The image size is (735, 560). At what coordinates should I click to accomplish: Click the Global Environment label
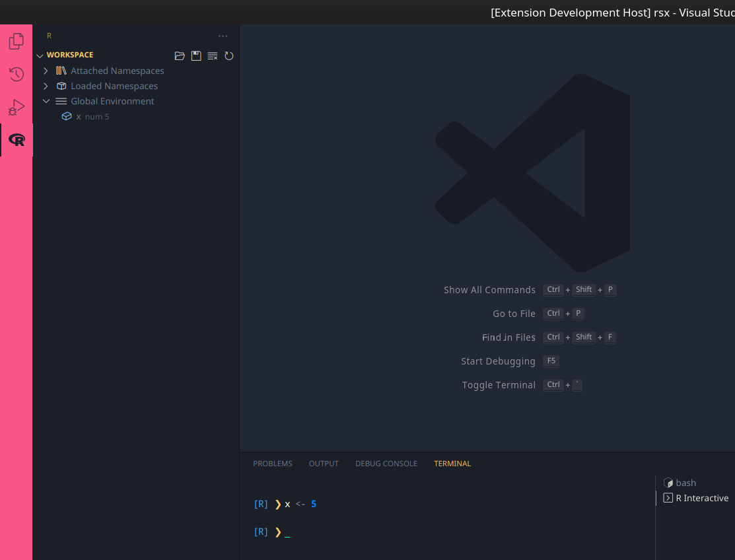(112, 101)
